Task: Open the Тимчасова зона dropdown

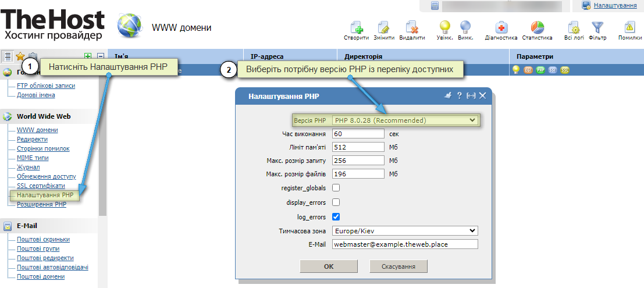Action: click(405, 230)
